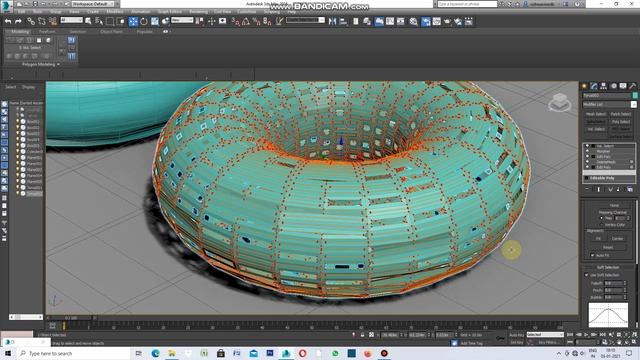This screenshot has height=360, width=640.
Task: Activate the Unlink Selection tool
Action: tap(42, 21)
